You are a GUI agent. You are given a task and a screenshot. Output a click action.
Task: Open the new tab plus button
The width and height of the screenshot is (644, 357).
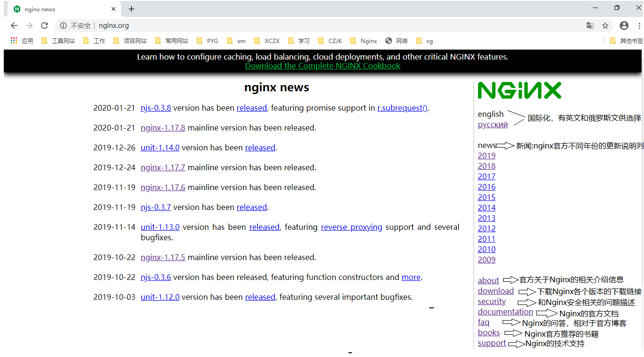pos(131,9)
